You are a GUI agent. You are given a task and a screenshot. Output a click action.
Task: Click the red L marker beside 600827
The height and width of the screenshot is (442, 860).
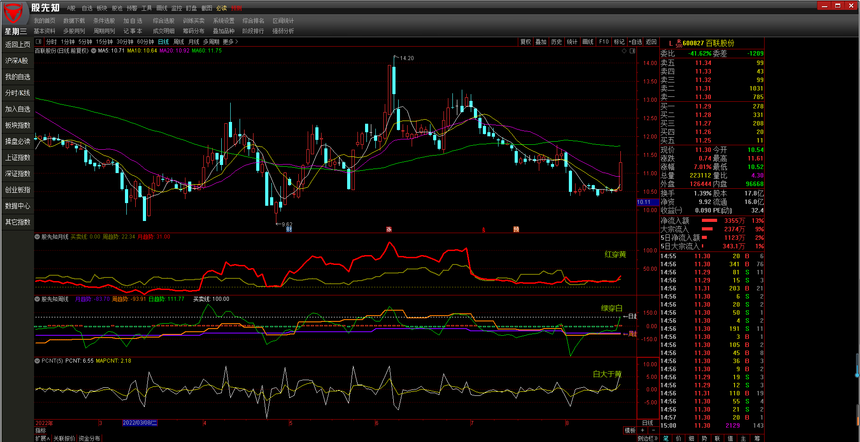pyautogui.click(x=670, y=42)
